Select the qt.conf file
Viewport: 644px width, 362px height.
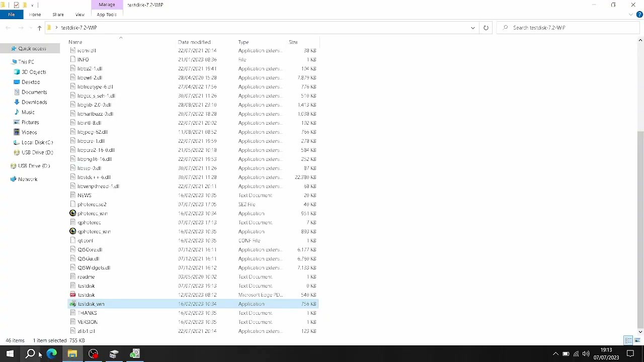coord(193,241)
